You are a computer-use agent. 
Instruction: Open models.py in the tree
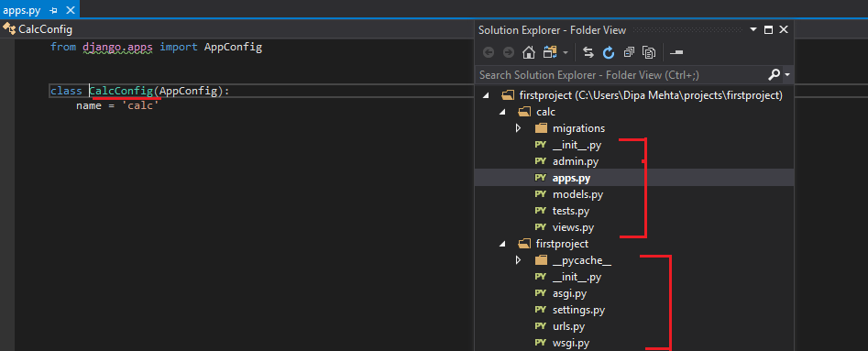tap(578, 194)
